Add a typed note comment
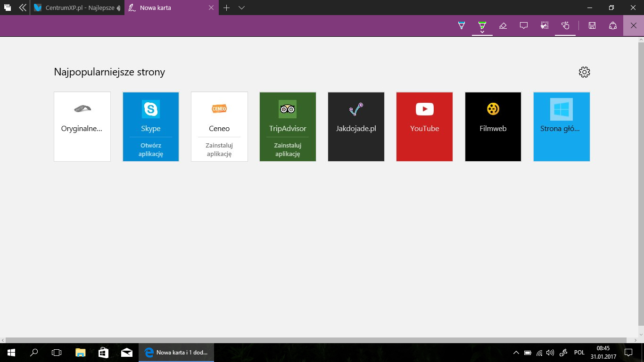 click(x=523, y=25)
